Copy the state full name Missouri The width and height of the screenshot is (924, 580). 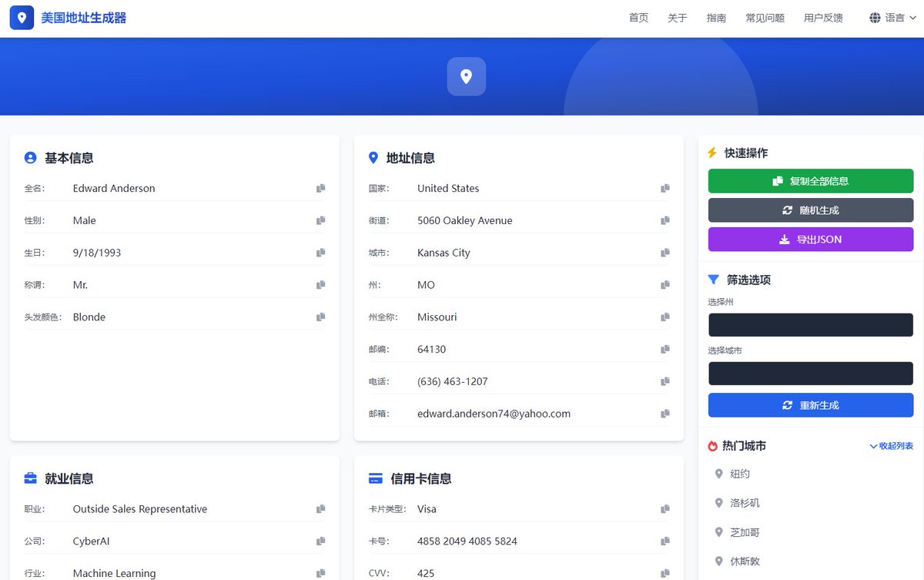click(x=665, y=317)
